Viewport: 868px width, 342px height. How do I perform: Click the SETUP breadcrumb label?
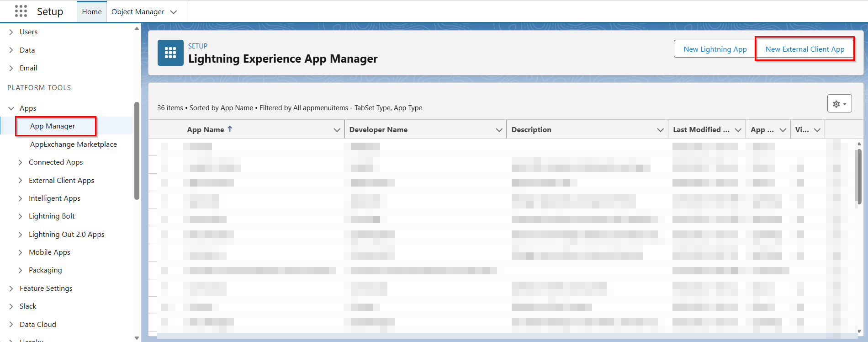tap(198, 46)
